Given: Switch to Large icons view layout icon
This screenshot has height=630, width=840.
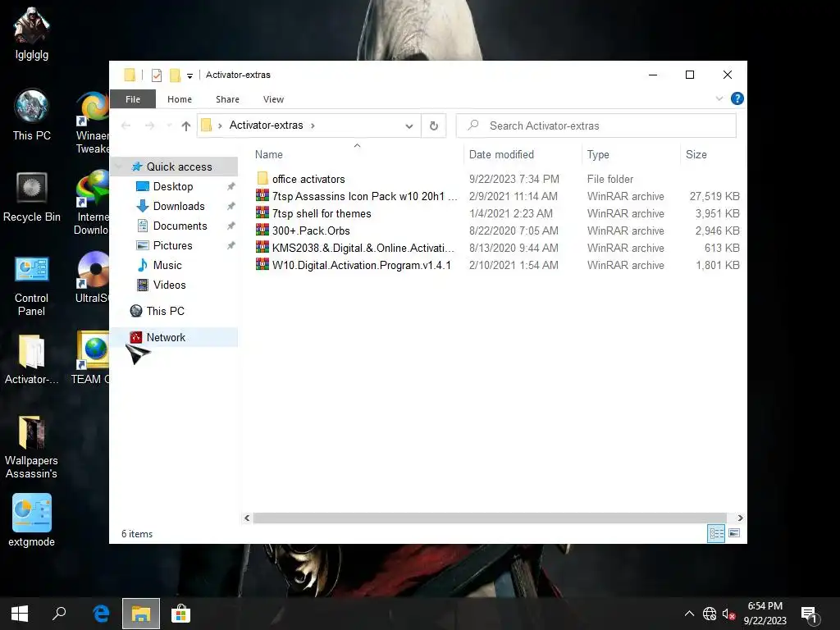Looking at the screenshot, I should pyautogui.click(x=734, y=533).
